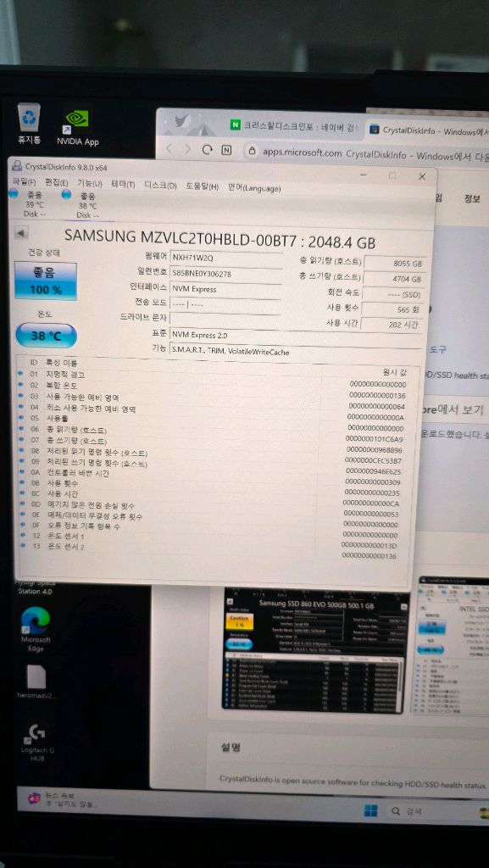This screenshot has height=868, width=489.
Task: Open the 편집(E) menu
Action: 57,183
